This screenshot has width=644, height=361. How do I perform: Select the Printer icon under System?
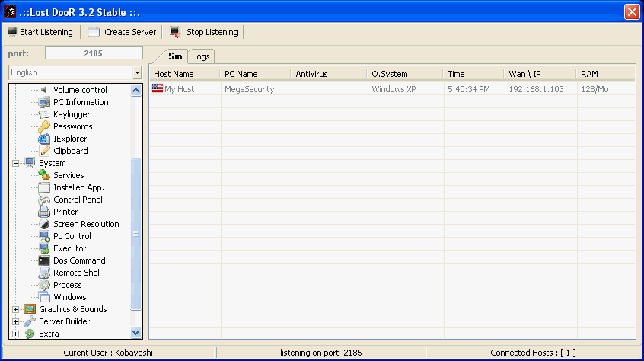44,212
